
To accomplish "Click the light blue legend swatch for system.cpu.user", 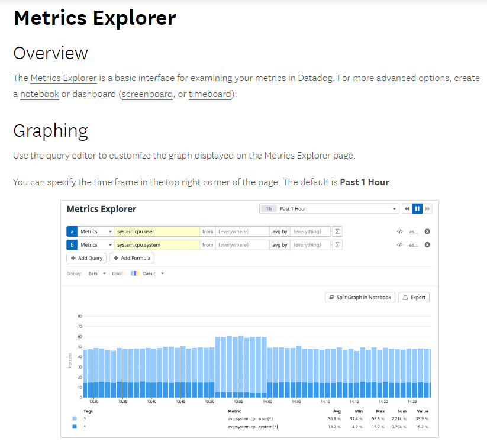I will coord(74,418).
